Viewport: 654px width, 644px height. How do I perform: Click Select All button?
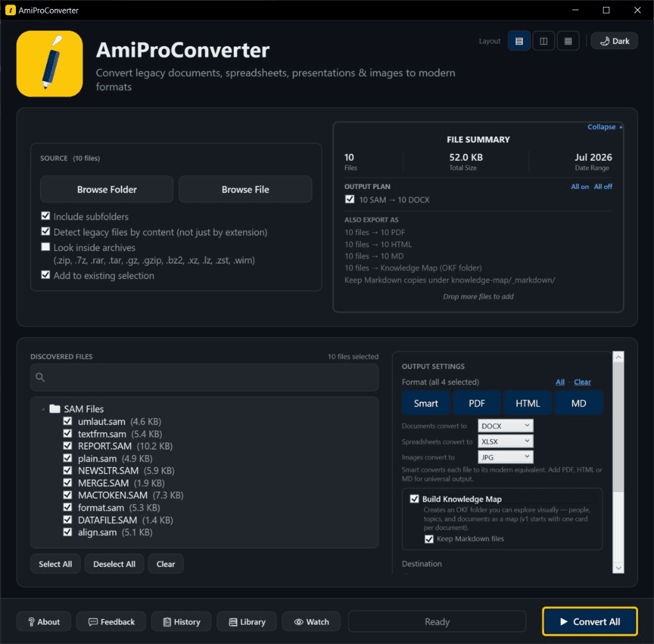(x=55, y=564)
